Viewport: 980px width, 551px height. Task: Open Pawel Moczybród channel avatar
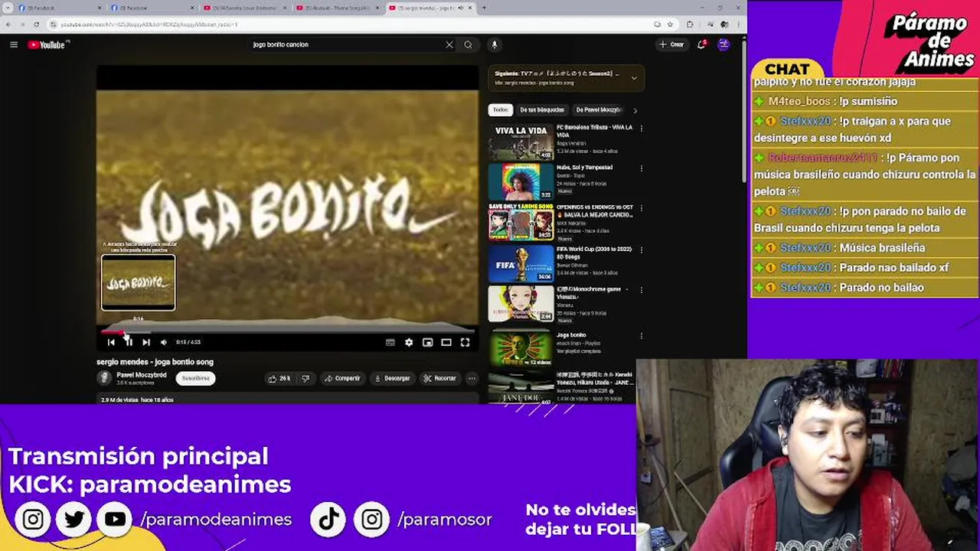click(x=104, y=378)
